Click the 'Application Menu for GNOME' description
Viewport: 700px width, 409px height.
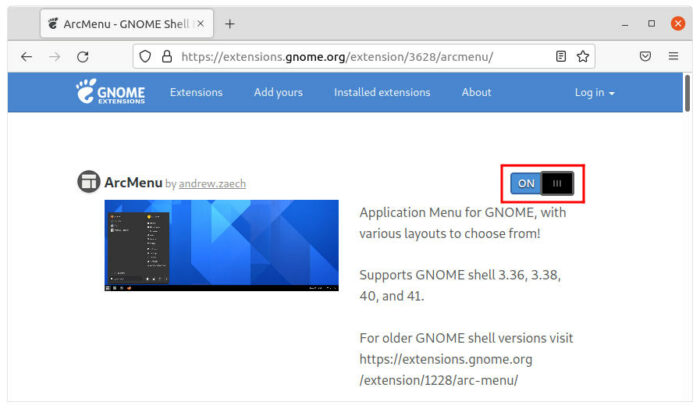462,223
